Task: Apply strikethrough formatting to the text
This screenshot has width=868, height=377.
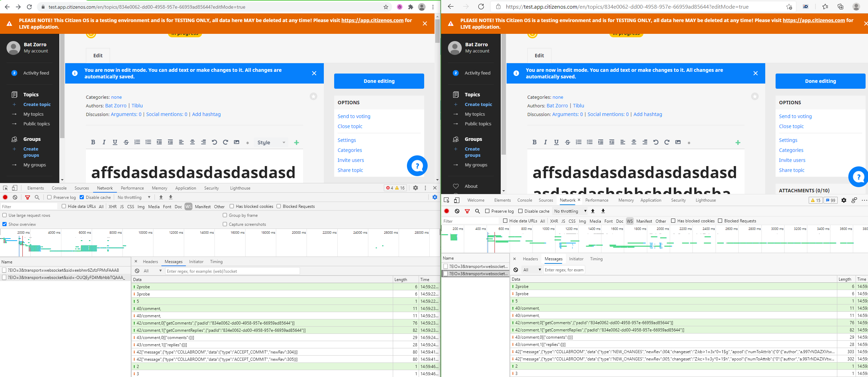Action: tap(126, 142)
